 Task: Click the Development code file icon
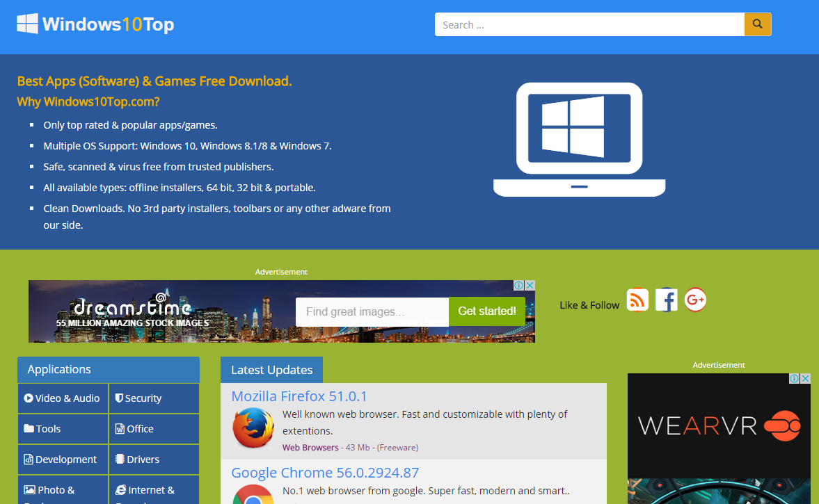click(x=29, y=460)
